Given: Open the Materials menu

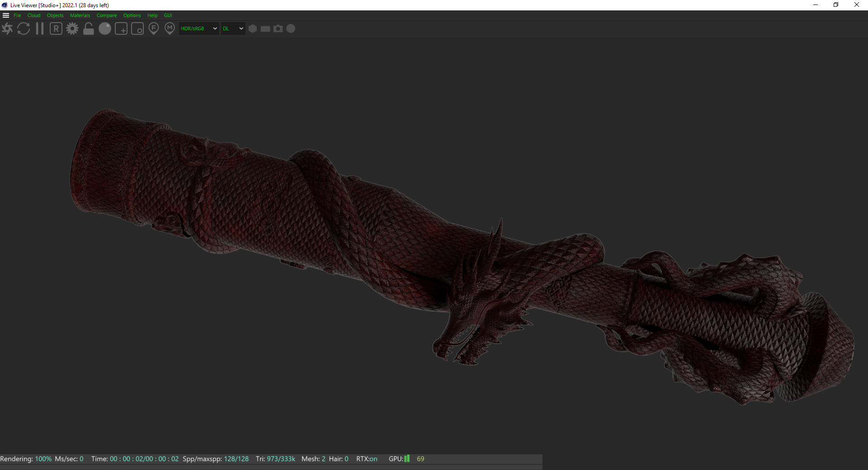Looking at the screenshot, I should (x=80, y=15).
